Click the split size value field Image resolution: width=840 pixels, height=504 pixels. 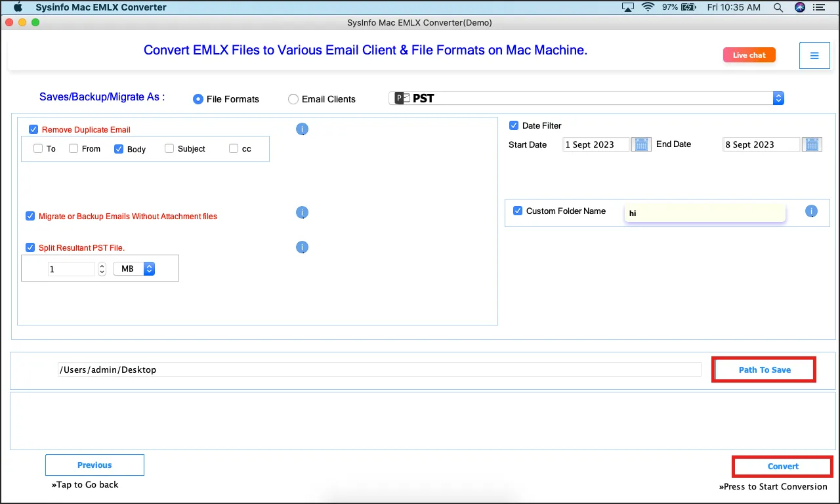72,269
